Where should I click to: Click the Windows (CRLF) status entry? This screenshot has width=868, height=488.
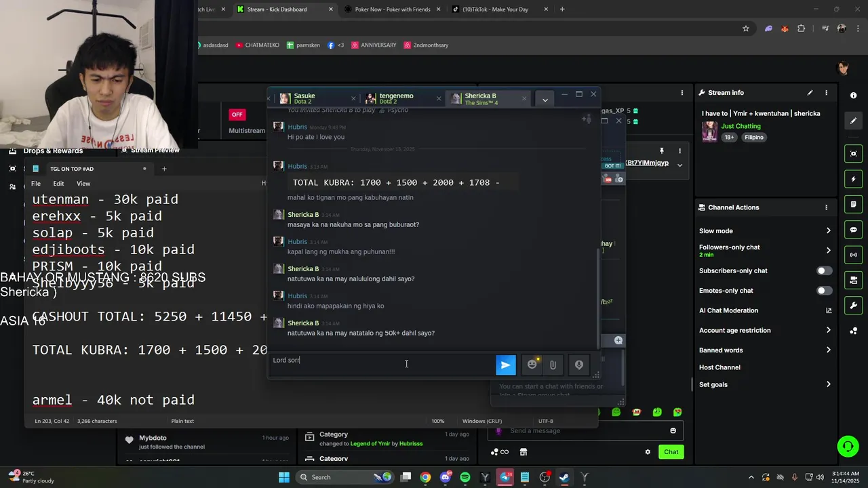[482, 421]
